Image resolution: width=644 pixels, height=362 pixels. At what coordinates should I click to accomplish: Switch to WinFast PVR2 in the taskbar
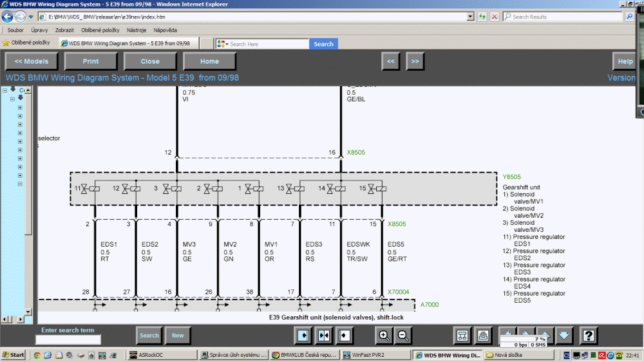point(376,355)
